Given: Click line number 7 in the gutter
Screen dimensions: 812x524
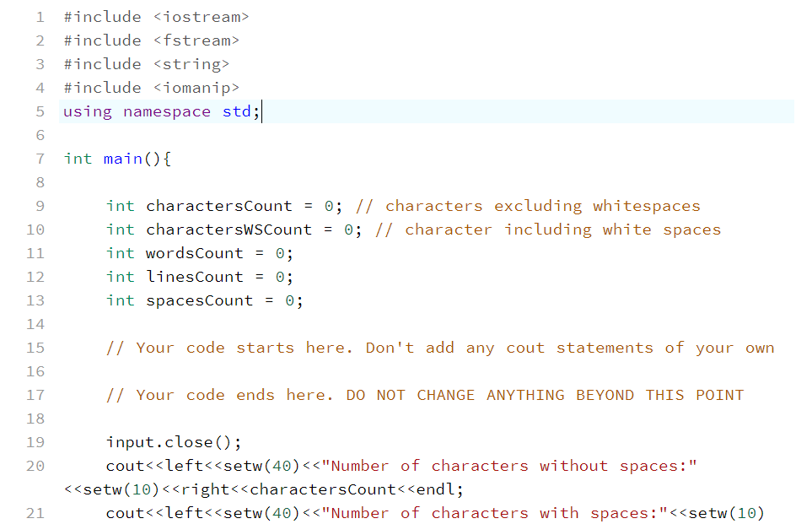Looking at the screenshot, I should [40, 158].
